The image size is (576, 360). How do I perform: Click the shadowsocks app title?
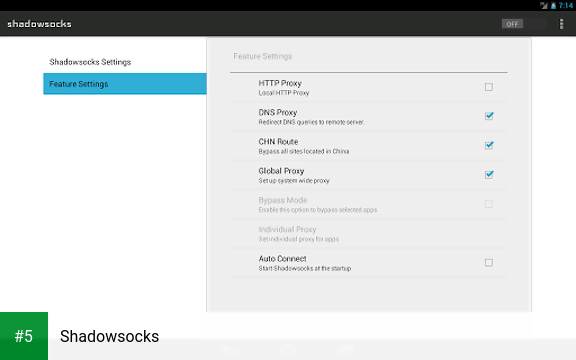point(39,24)
